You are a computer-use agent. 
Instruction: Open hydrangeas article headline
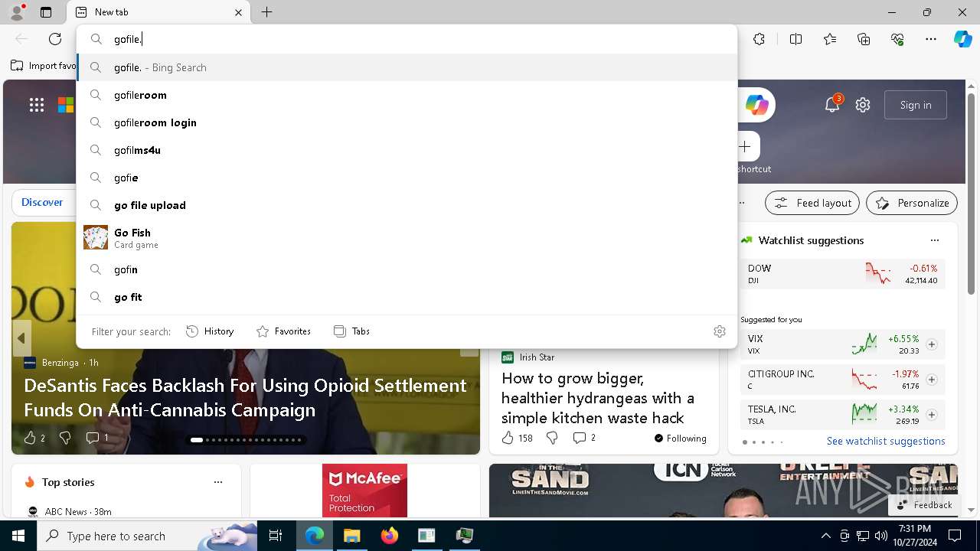click(598, 398)
